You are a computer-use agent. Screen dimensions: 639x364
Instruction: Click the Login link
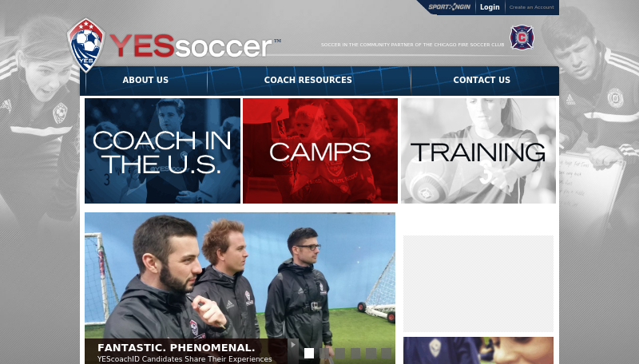(490, 7)
